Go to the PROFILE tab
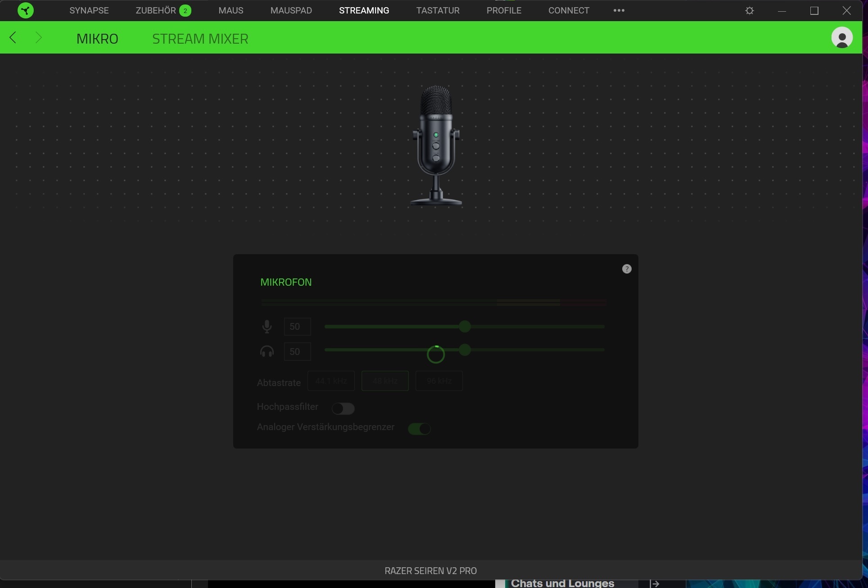868x588 pixels. (504, 10)
